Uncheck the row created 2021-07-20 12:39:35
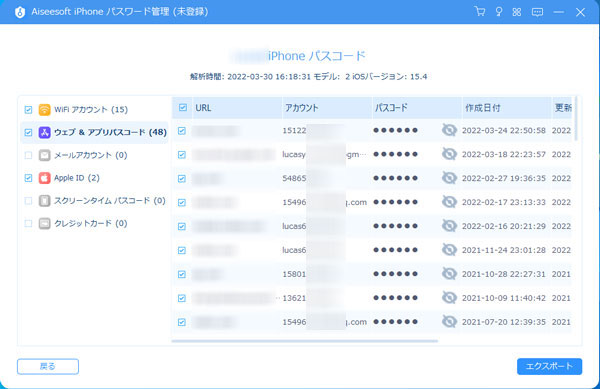Screen dimensions: 600x389 (x=182, y=322)
